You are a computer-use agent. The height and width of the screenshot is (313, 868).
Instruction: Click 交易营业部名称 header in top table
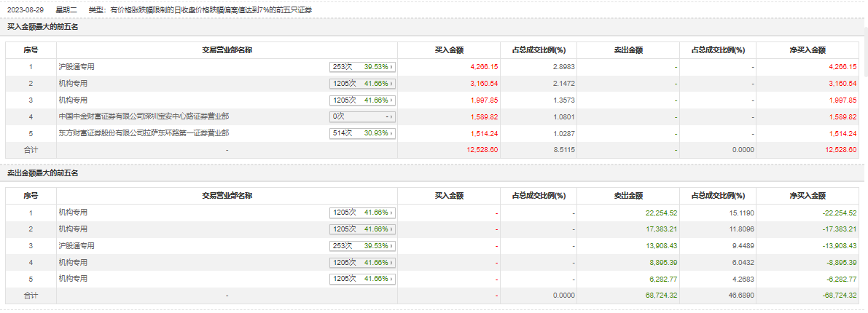click(227, 50)
